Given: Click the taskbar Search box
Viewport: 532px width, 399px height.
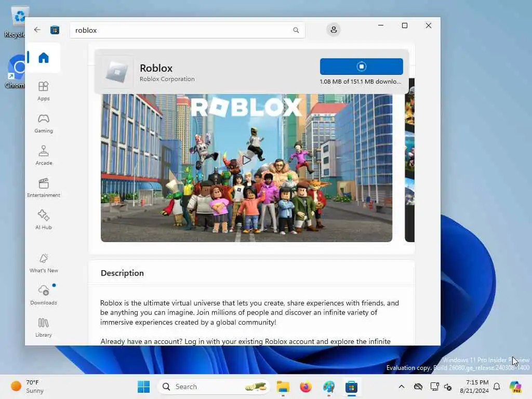Looking at the screenshot, I should pyautogui.click(x=214, y=387).
